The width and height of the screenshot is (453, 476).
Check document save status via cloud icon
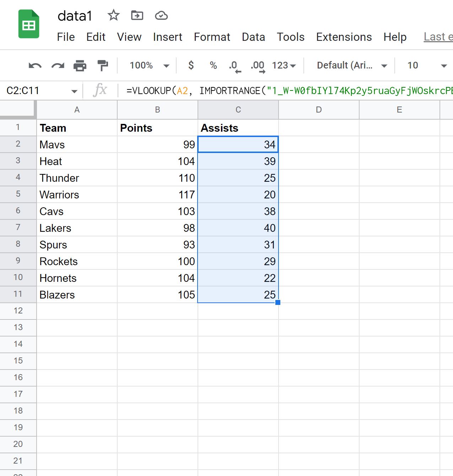point(161,15)
